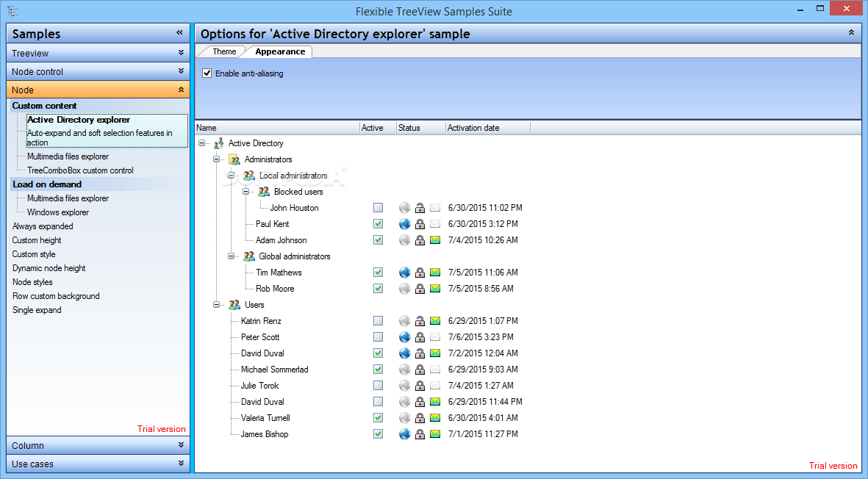The height and width of the screenshot is (479, 868).
Task: Collapse the Samples sidebar panel
Action: (x=180, y=32)
